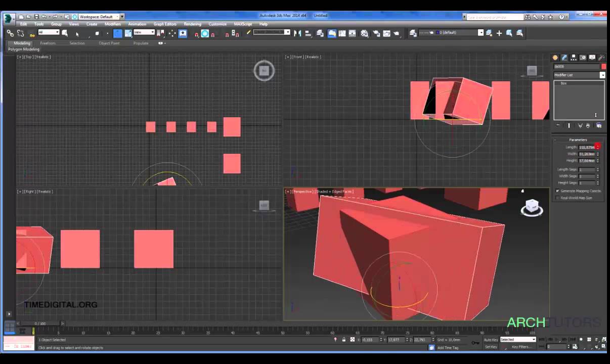Click the Mirror tool icon

tap(297, 33)
